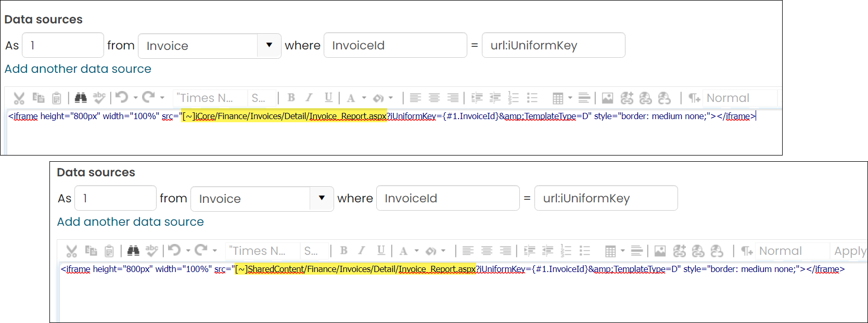Undo last action in upper editor
The image size is (868, 323).
tap(122, 97)
